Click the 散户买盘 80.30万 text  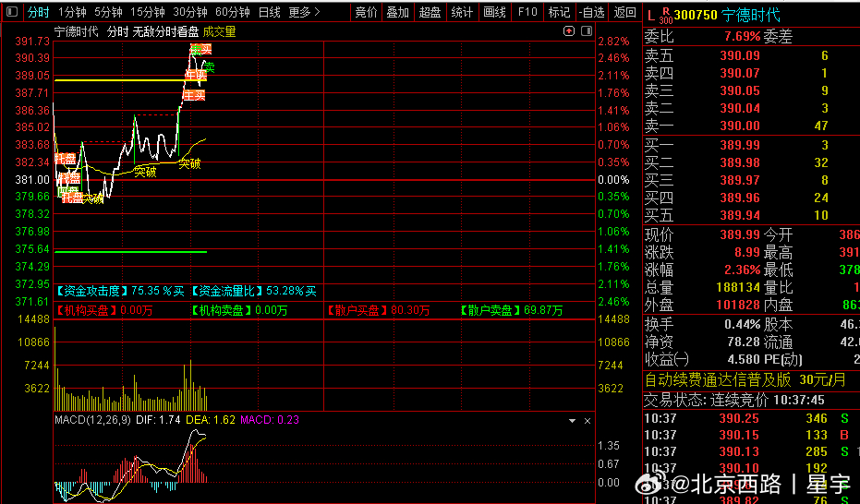click(379, 311)
